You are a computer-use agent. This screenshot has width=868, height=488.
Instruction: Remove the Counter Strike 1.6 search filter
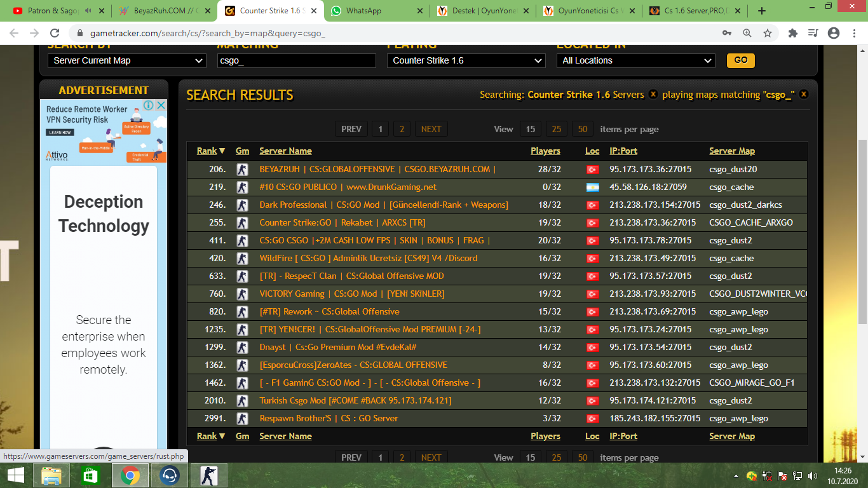click(x=653, y=94)
